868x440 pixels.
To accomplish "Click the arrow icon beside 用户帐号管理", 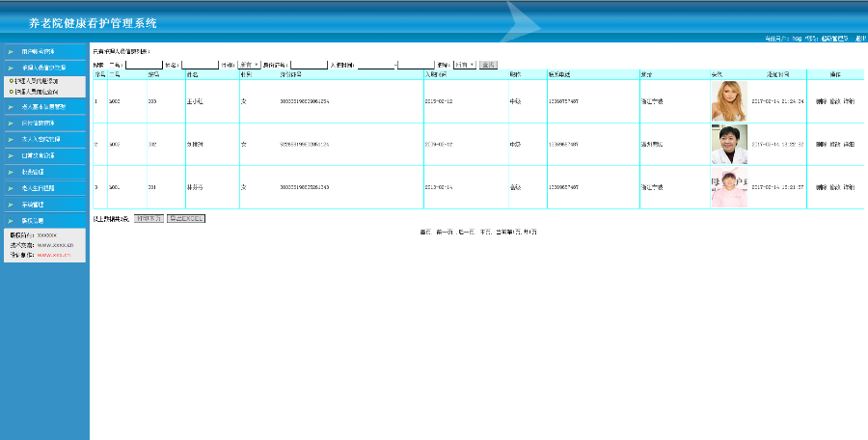I will (x=11, y=51).
